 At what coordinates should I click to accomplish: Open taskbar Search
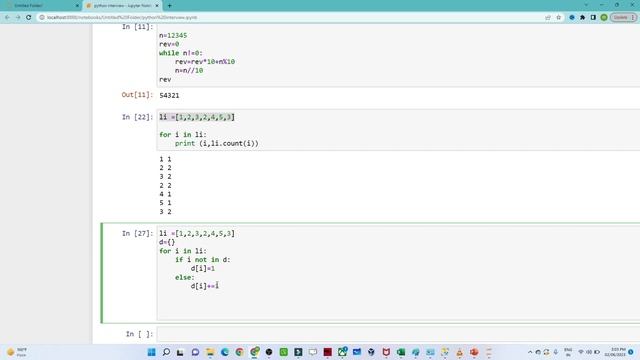click(166, 352)
